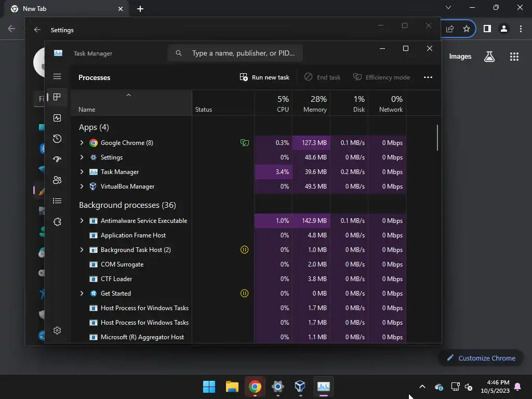The width and height of the screenshot is (532, 399).
Task: Focus the Task Manager search field
Action: [235, 54]
